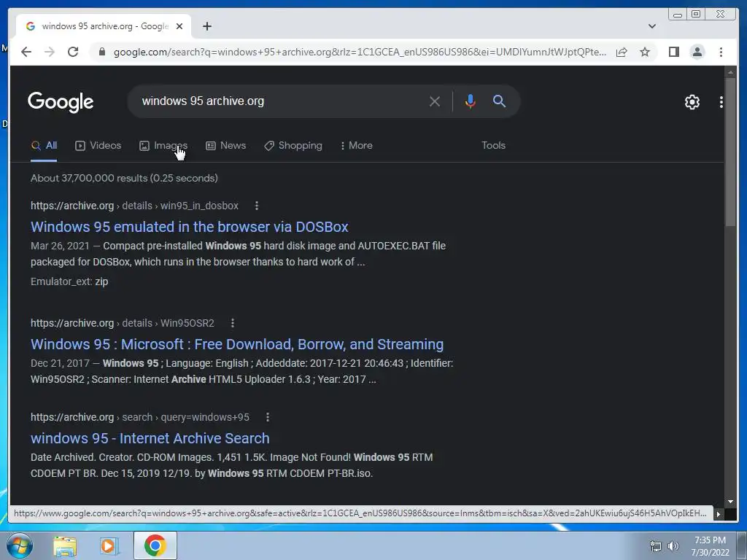Switch to the Videos tab
747x560 pixels.
[x=98, y=146]
